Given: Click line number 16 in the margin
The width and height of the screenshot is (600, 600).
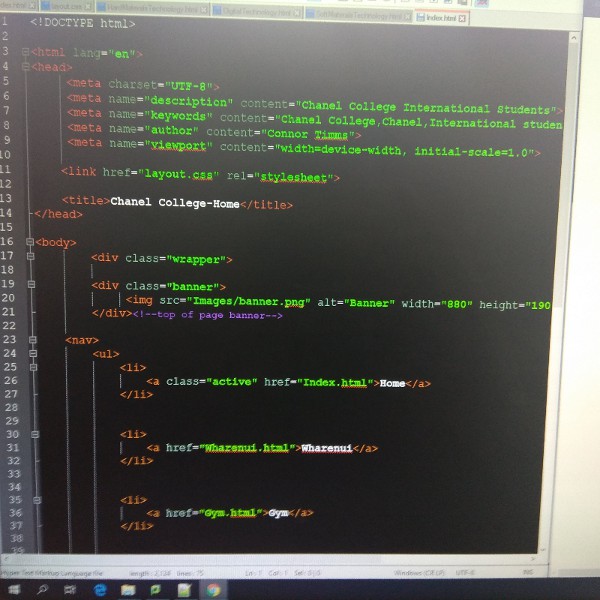Looking at the screenshot, I should pyautogui.click(x=7, y=243).
